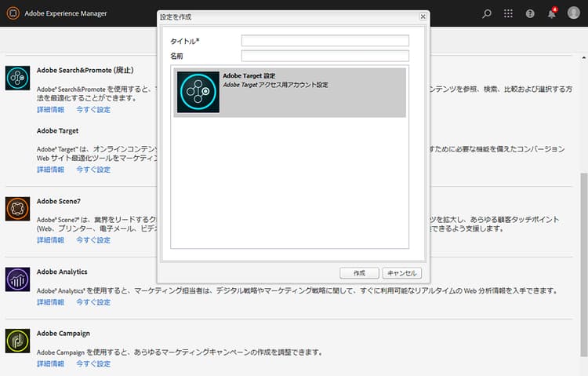
Task: Open 詳細情報 link under Adobe Target
Action: pyautogui.click(x=51, y=170)
